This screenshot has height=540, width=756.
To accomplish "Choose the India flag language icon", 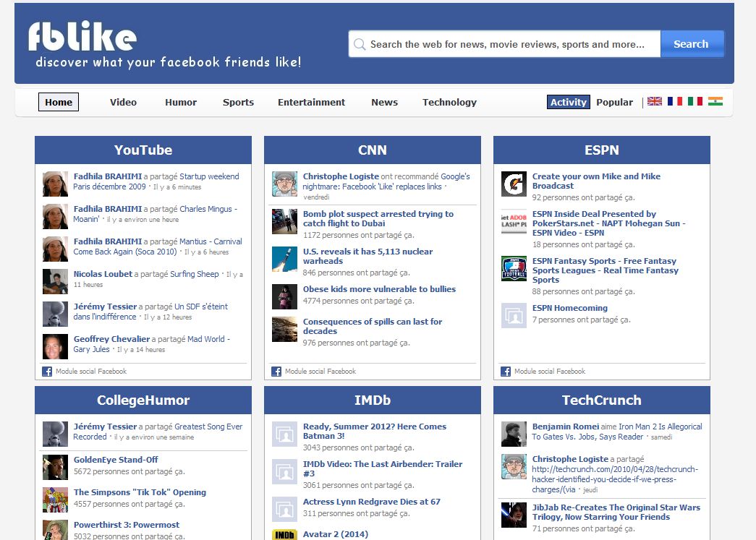I will click(x=715, y=101).
